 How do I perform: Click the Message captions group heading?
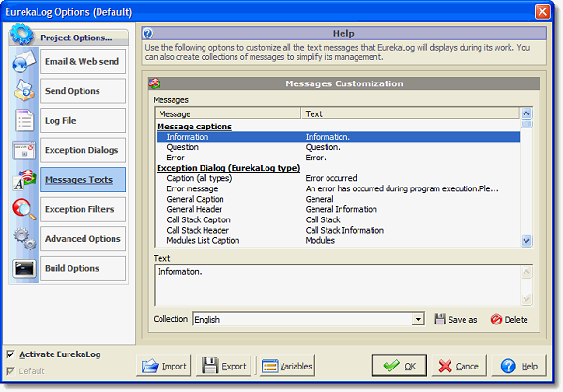click(x=194, y=127)
